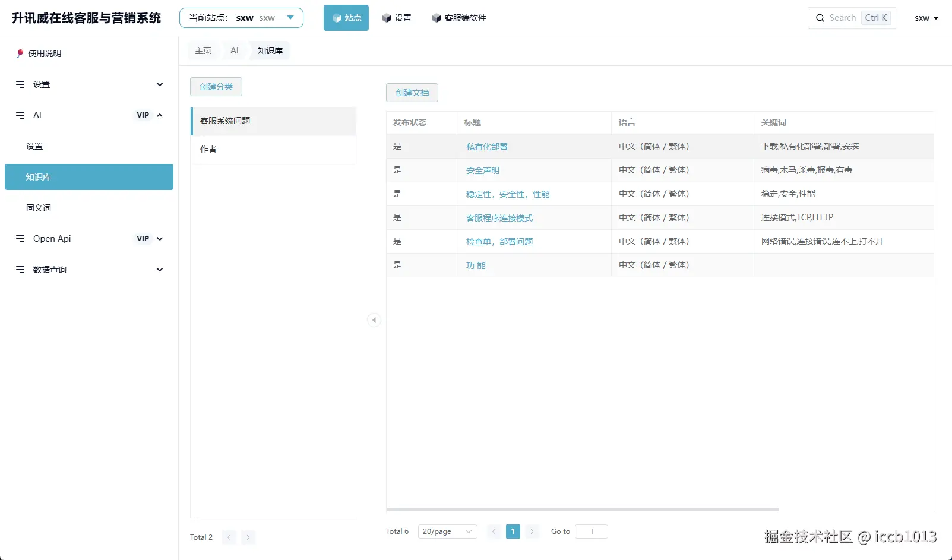
Task: Select page 1 in pagination
Action: [513, 531]
